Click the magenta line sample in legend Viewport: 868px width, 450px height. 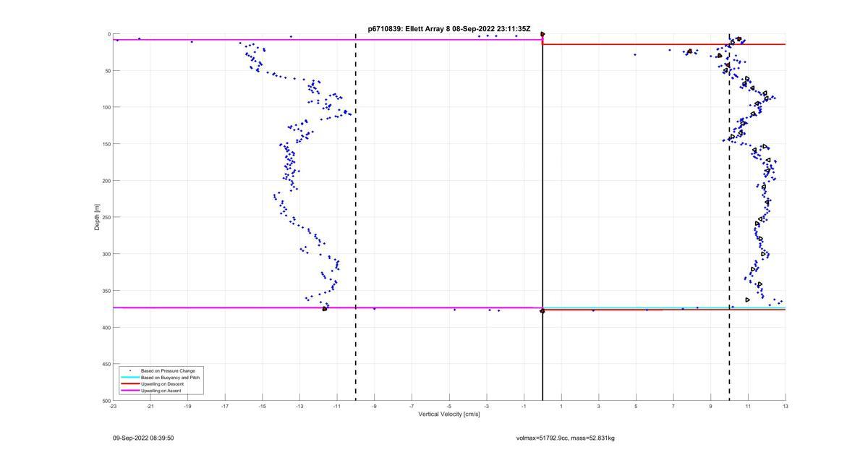pos(130,391)
